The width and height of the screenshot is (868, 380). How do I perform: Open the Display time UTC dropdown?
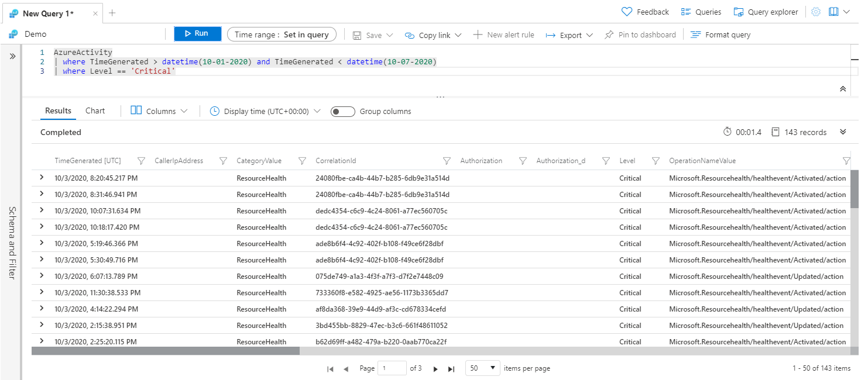pos(266,111)
